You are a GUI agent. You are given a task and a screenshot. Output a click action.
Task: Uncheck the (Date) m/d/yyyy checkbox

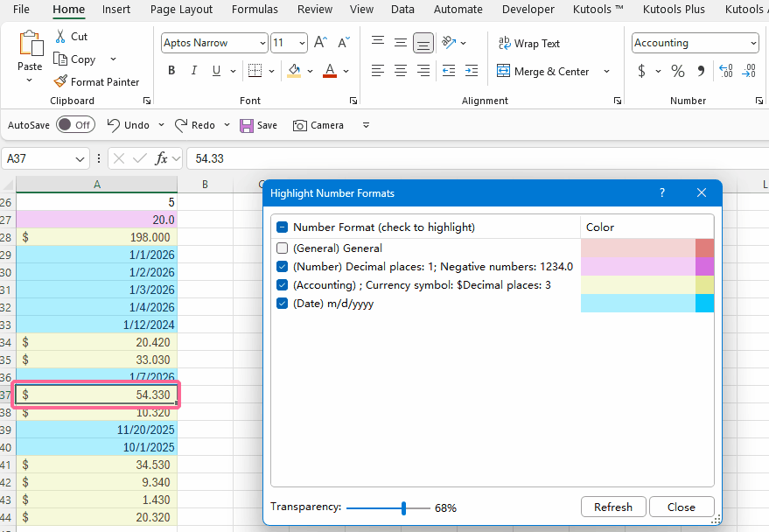pos(282,304)
